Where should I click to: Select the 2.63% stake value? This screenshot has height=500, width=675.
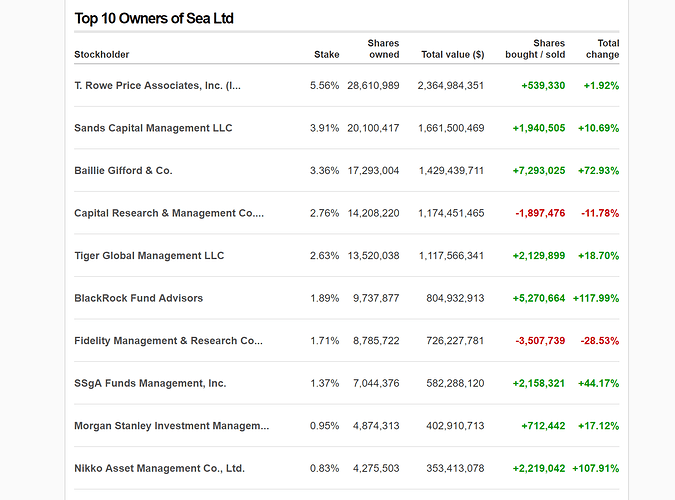[325, 256]
